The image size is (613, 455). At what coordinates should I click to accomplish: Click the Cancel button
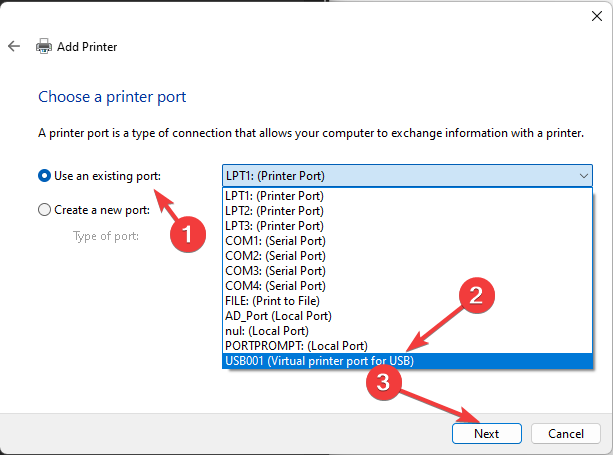(566, 434)
